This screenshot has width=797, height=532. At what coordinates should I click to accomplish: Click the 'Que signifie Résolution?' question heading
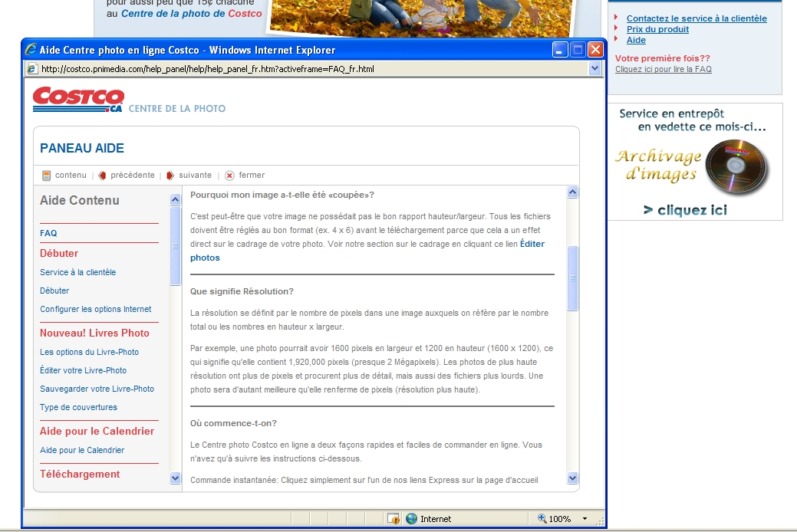[242, 291]
